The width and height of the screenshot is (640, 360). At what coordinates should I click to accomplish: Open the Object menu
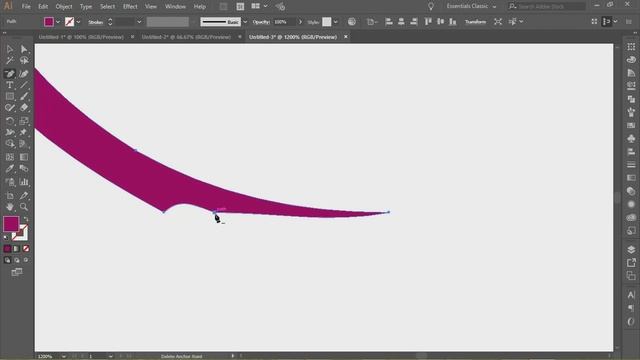tap(64, 7)
